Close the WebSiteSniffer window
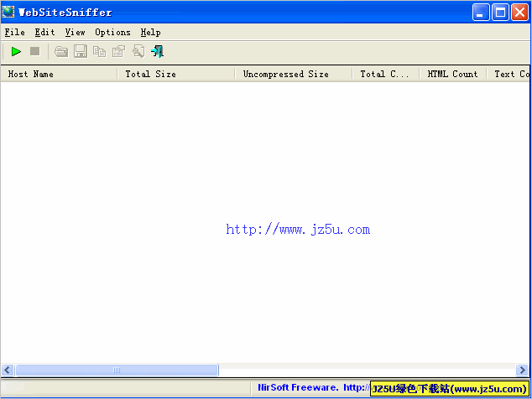 tap(519, 13)
